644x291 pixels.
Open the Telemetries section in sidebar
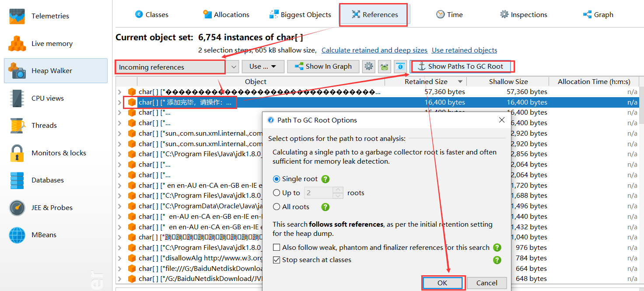tap(56, 16)
